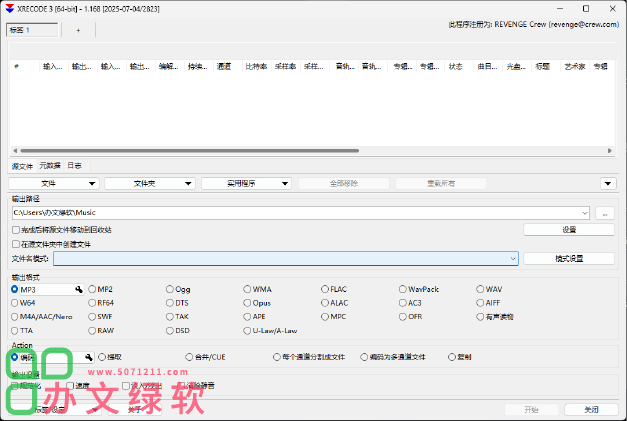The width and height of the screenshot is (627, 421).
Task: Select 编码为多通道文件 action
Action: 393,357
